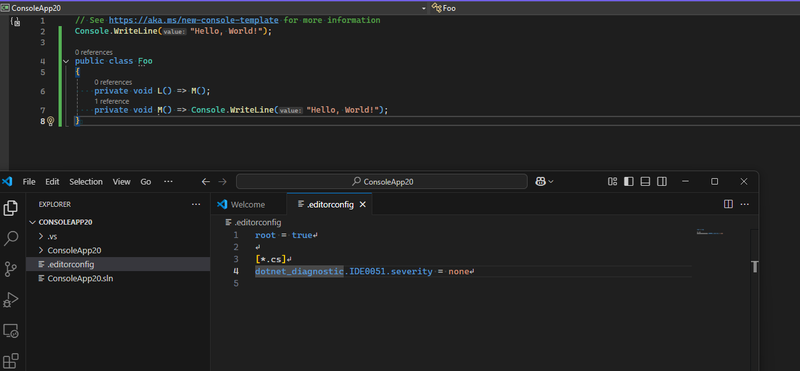Click line number 5 in .editorconfig editor
Image resolution: width=800 pixels, height=371 pixels.
coord(235,284)
